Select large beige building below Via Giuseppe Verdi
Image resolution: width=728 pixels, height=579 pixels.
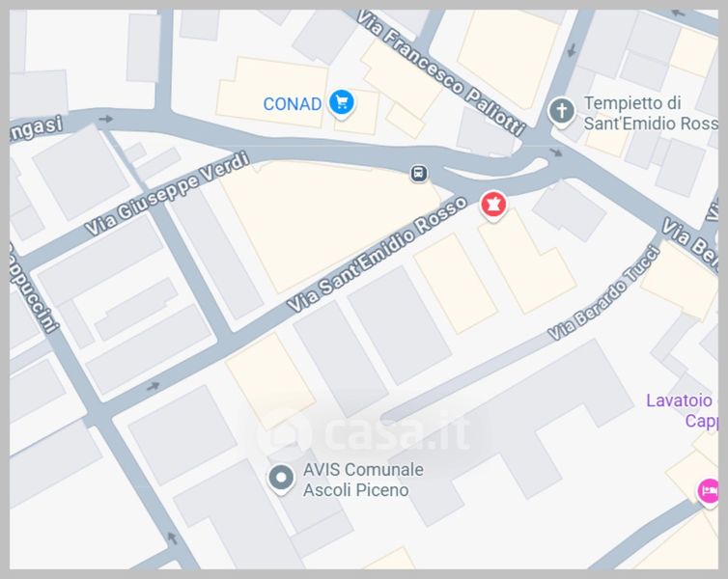pyautogui.click(x=329, y=225)
